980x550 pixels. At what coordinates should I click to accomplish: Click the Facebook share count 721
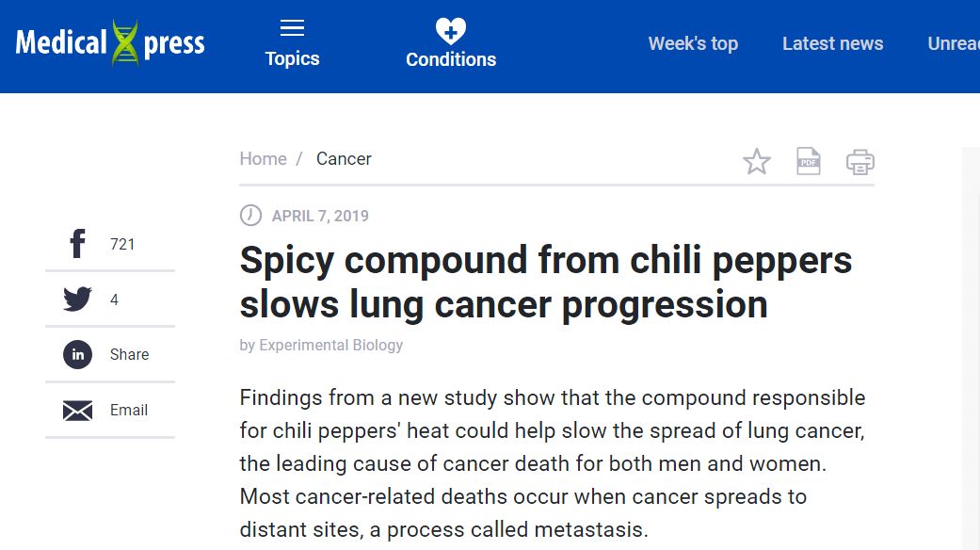coord(122,244)
